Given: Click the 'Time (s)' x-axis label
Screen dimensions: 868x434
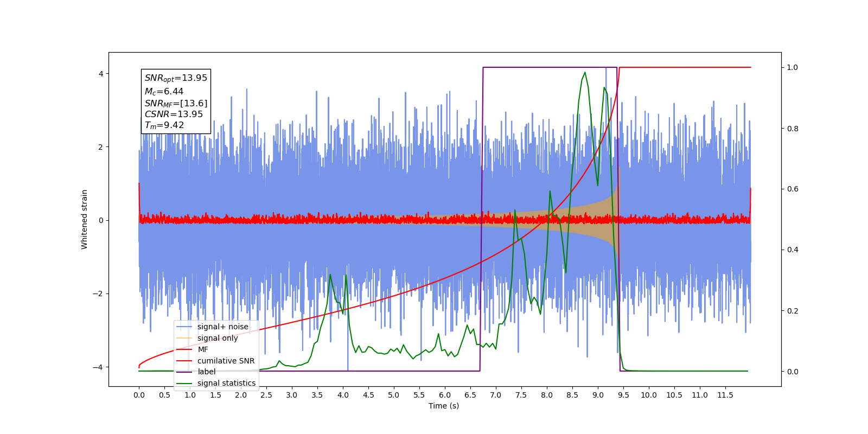Looking at the screenshot, I should coord(444,406).
